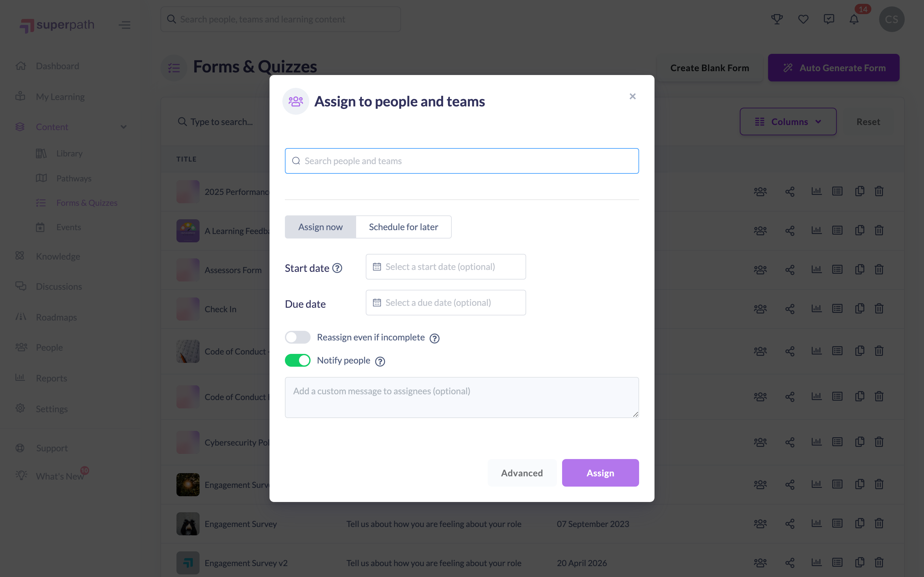This screenshot has height=577, width=924.
Task: Open the notifications bell icon
Action: click(854, 19)
